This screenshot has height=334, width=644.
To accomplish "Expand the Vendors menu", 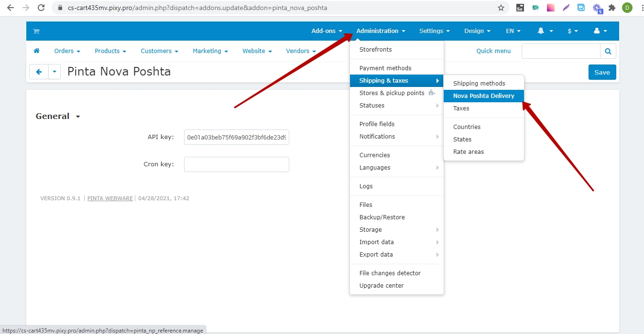I will click(301, 51).
